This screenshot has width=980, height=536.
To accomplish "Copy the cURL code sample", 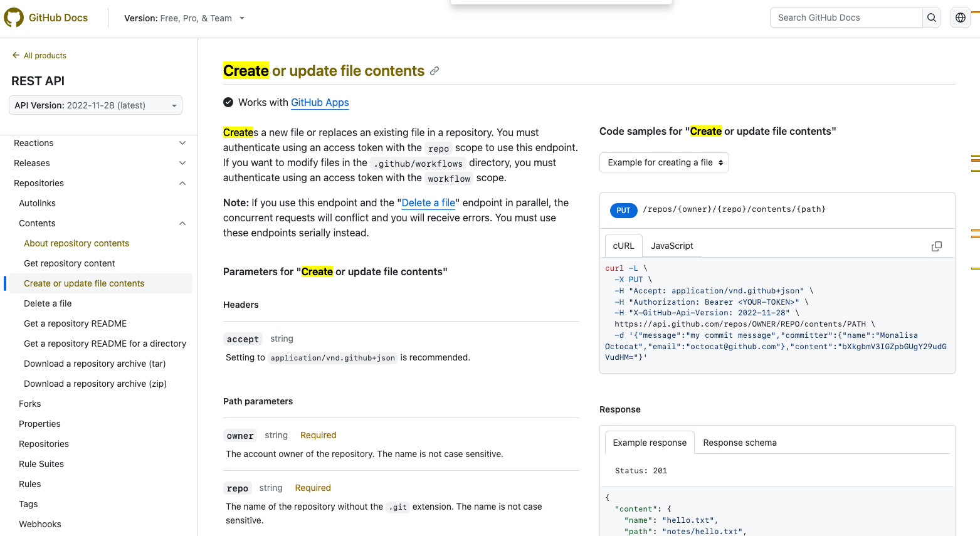I will point(937,246).
